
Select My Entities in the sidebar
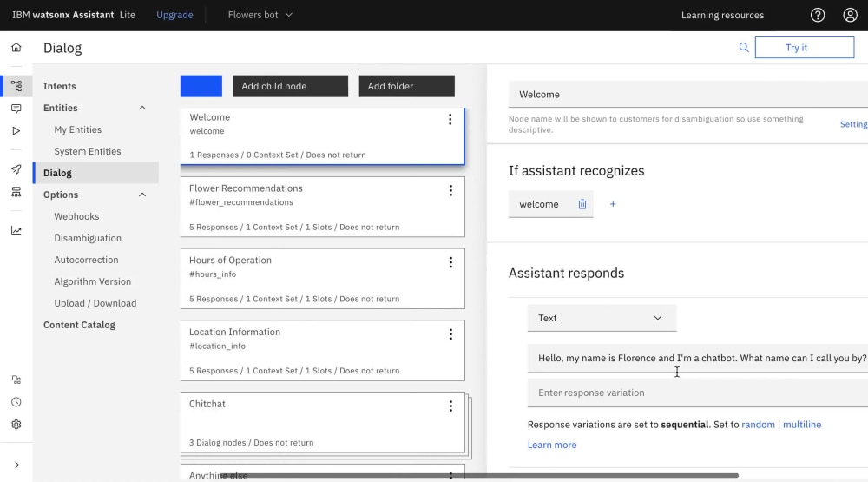tap(77, 129)
